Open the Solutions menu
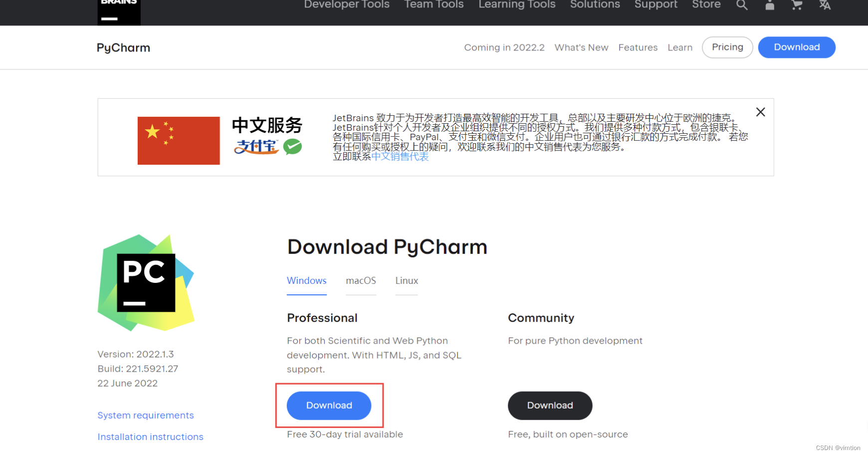Viewport: 868px width, 455px height. tap(595, 4)
